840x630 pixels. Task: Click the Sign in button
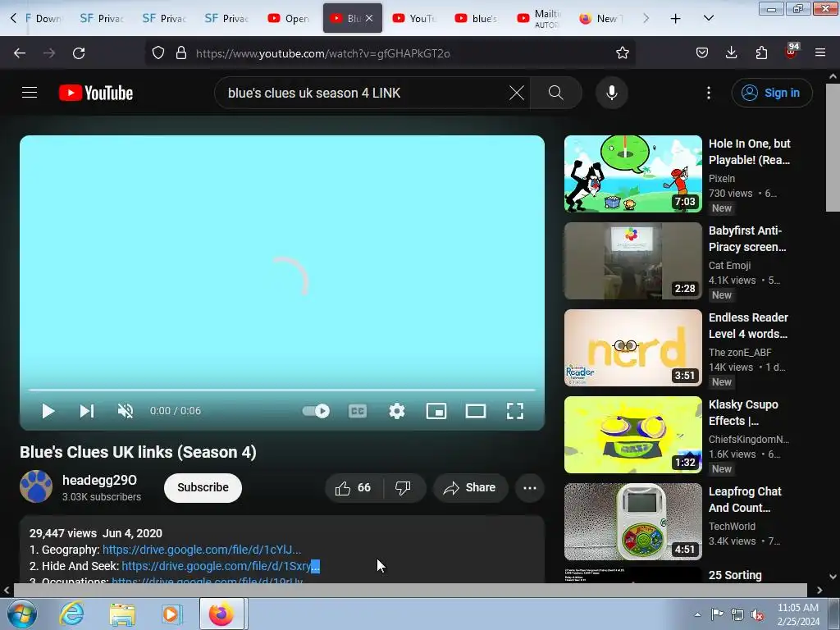pyautogui.click(x=771, y=93)
